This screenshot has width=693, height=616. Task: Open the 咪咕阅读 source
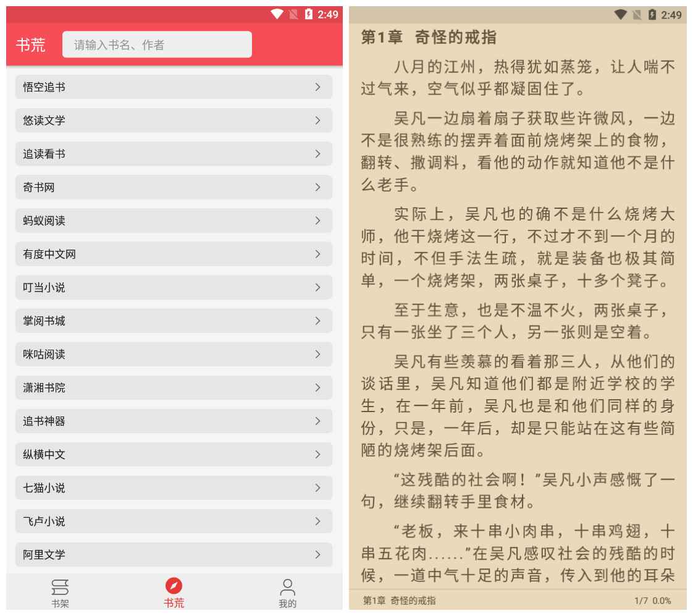(x=173, y=354)
